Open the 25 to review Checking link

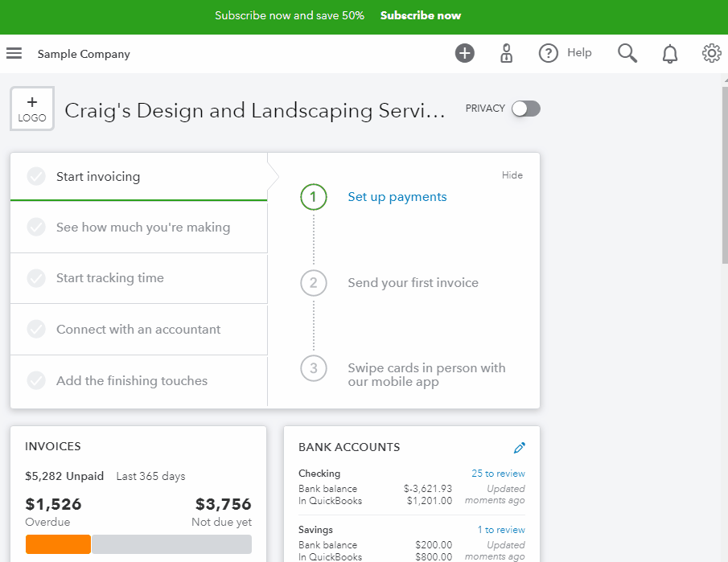[x=498, y=474]
